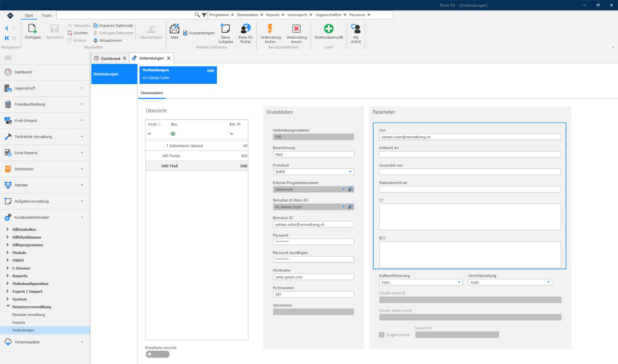The image size is (618, 364).
Task: Click the Verbindungen 500 header tile
Action: 178,75
